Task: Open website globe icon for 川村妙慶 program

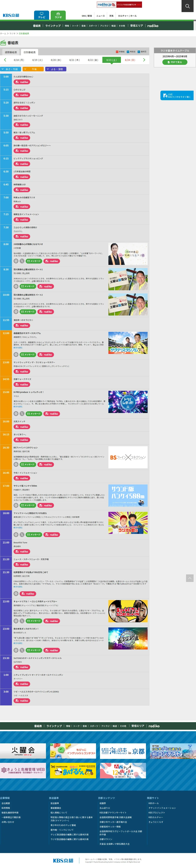Action: pyautogui.click(x=16, y=261)
